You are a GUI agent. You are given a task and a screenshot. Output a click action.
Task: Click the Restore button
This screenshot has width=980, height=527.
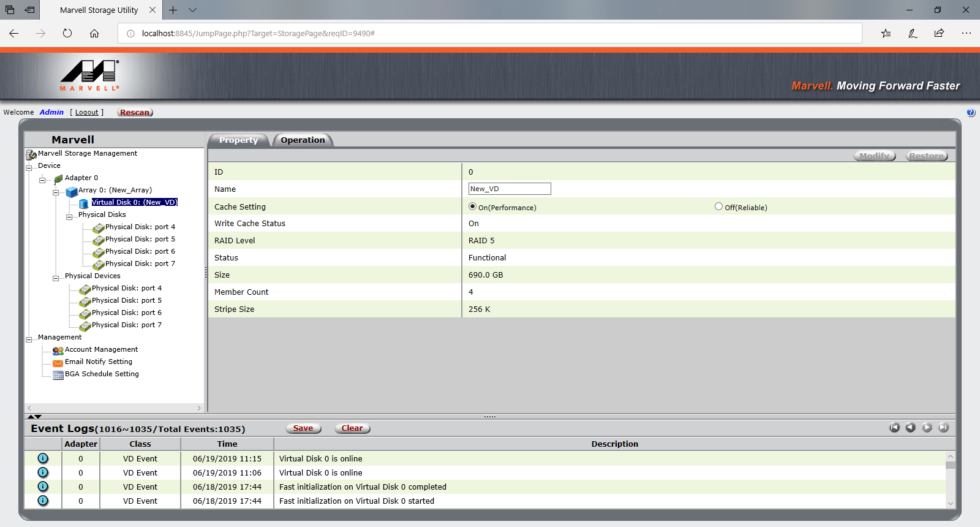tap(927, 156)
